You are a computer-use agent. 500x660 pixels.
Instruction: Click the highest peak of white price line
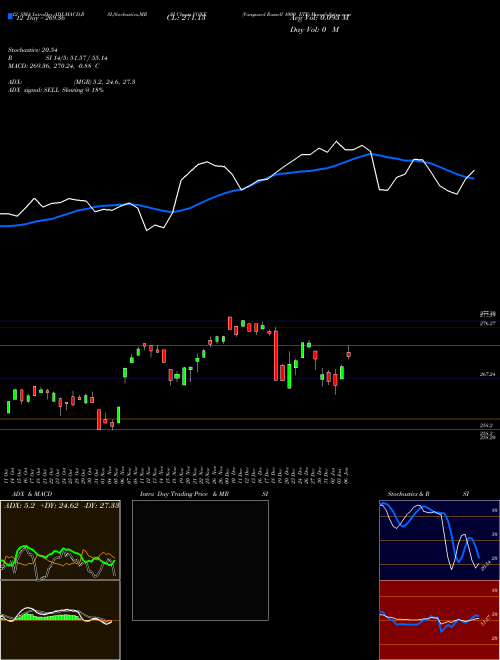(x=336, y=141)
